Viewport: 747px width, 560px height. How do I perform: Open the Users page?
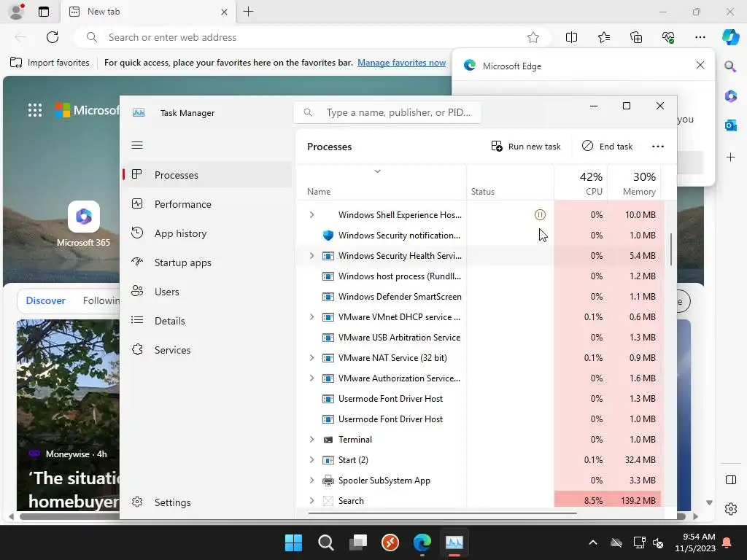208,292
